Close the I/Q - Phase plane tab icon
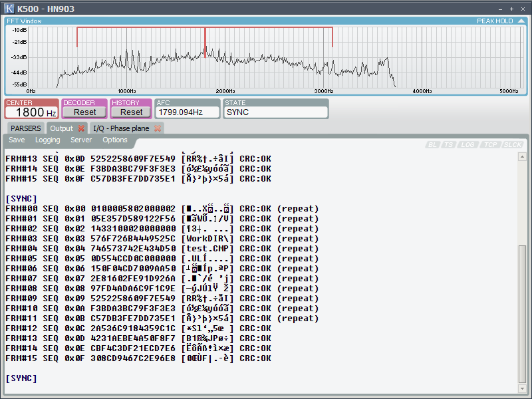Image resolution: width=532 pixels, height=399 pixels. point(157,128)
